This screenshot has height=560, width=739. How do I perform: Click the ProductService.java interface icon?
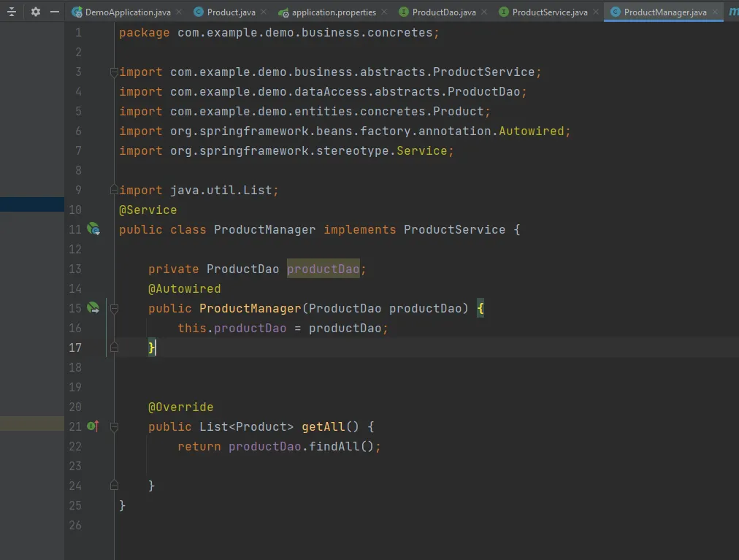pos(503,12)
